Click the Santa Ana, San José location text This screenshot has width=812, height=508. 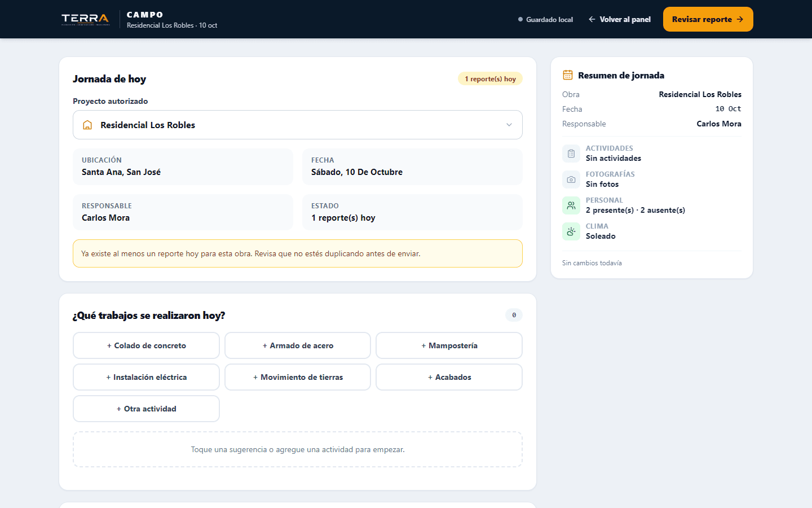[121, 172]
